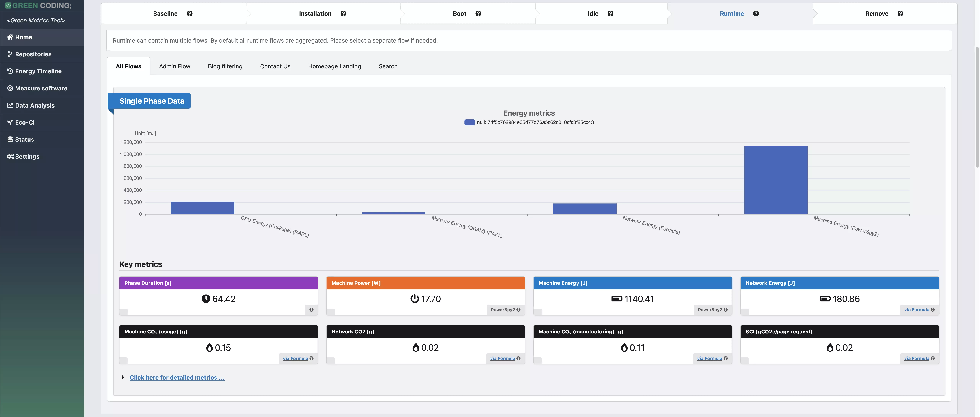Open 'Click here for detailed metrics' link
This screenshot has width=980, height=417.
click(x=177, y=378)
